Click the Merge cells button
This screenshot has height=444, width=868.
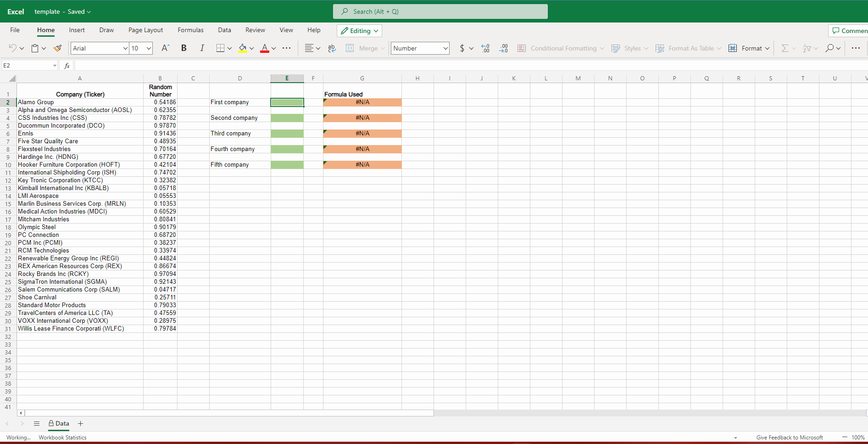(365, 48)
